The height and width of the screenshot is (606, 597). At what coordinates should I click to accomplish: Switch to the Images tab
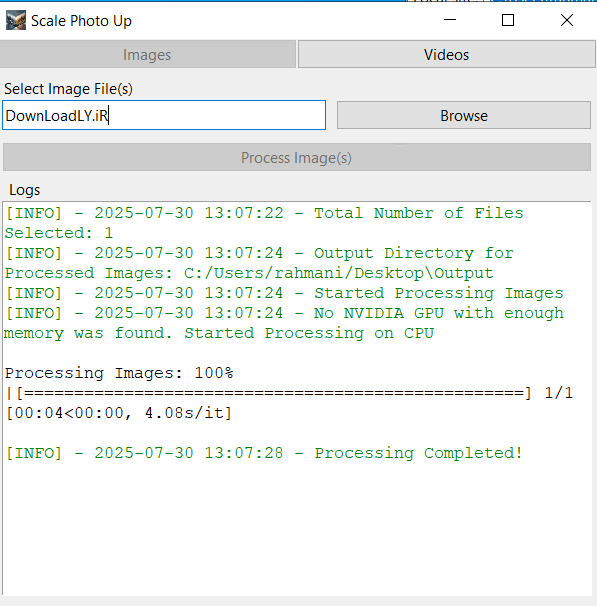(148, 54)
